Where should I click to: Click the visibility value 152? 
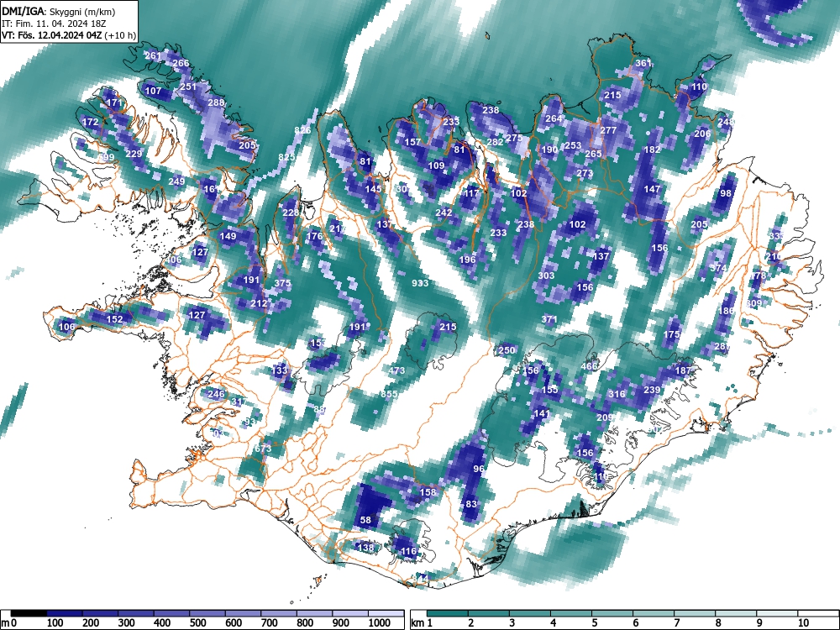click(114, 319)
